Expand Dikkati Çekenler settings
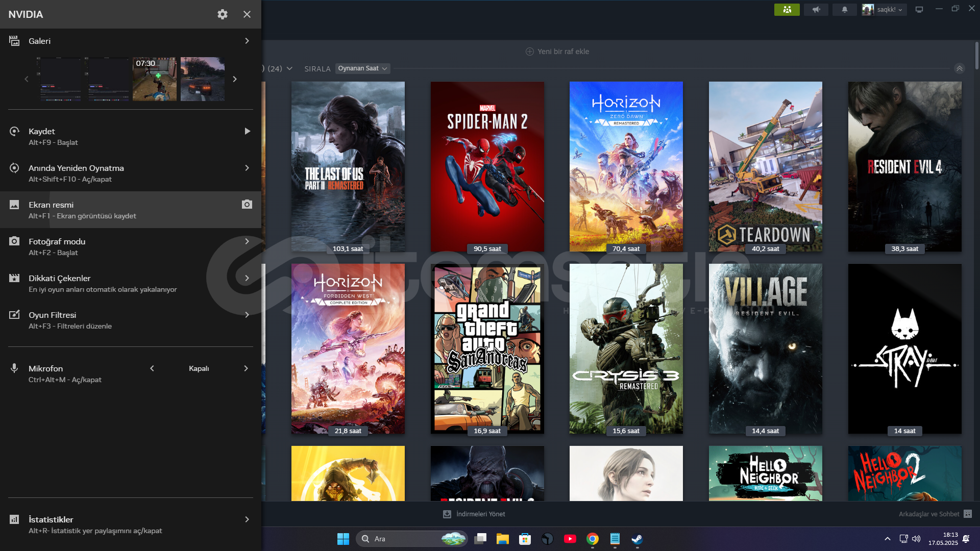Viewport: 980px width, 551px height. pyautogui.click(x=247, y=278)
